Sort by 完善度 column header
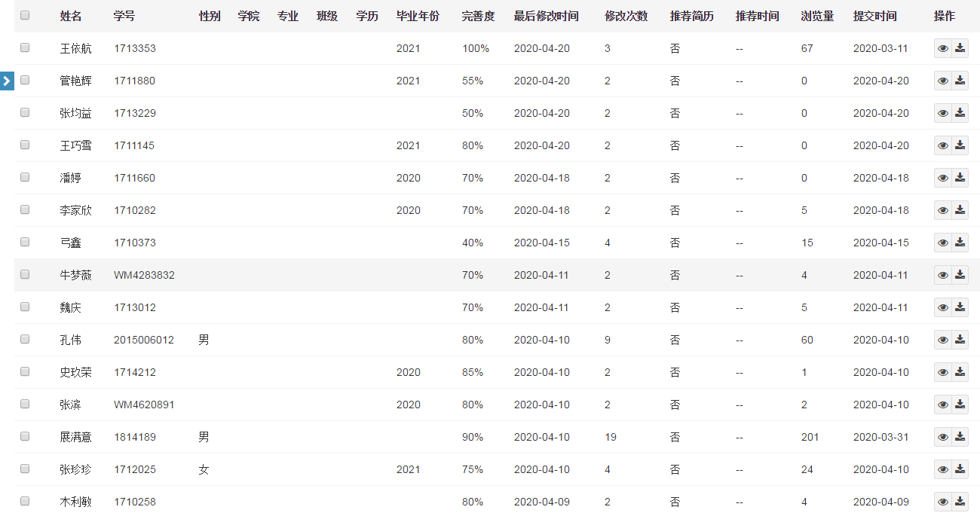 pos(477,16)
